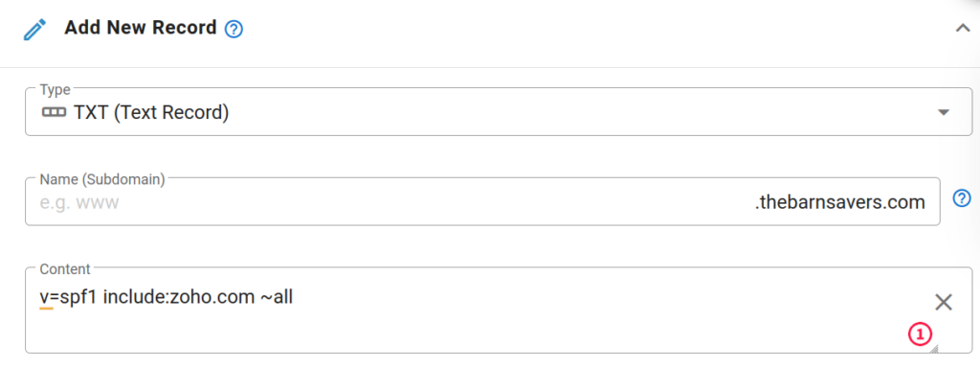Open help tooltip next to Add New Record

234,29
